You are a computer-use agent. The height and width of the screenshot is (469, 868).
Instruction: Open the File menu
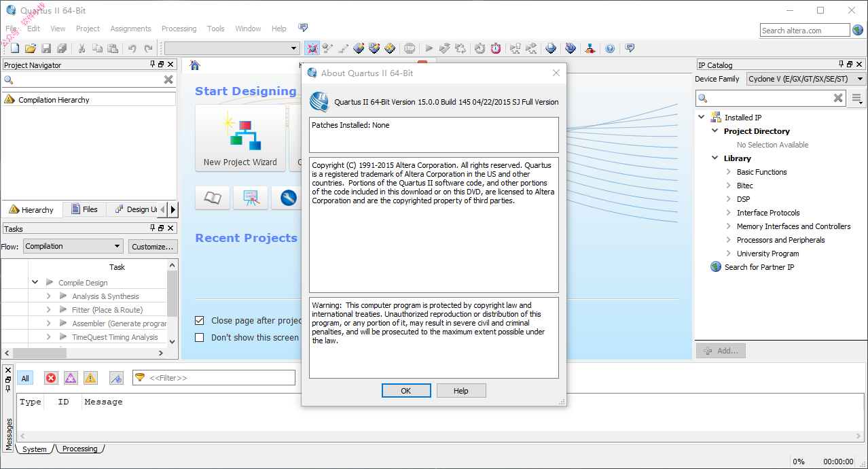(x=11, y=29)
